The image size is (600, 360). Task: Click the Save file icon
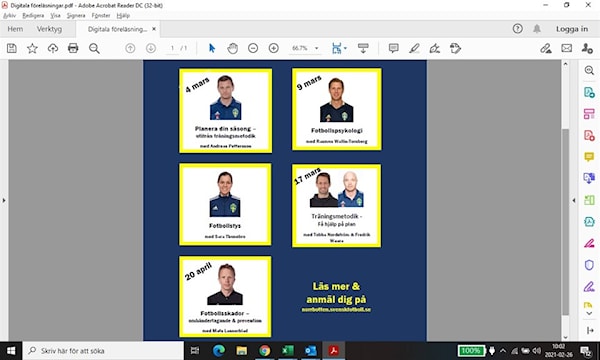pyautogui.click(x=12, y=48)
